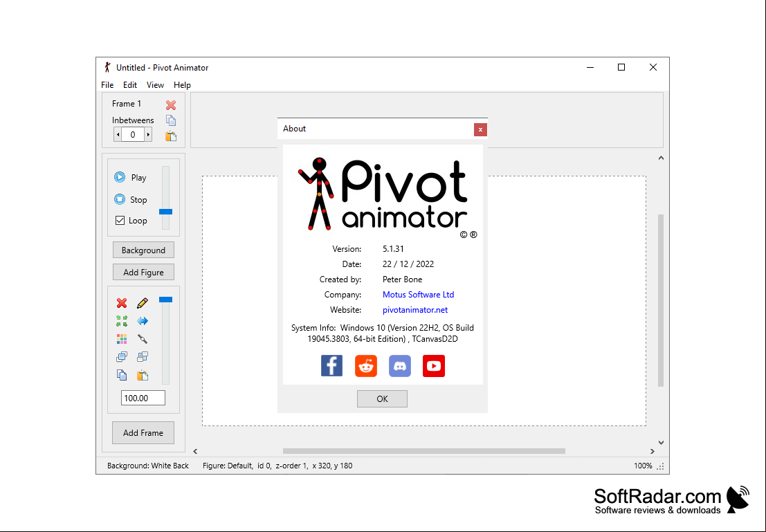Click the join figures tool icon
The height and width of the screenshot is (532, 766).
[142, 339]
